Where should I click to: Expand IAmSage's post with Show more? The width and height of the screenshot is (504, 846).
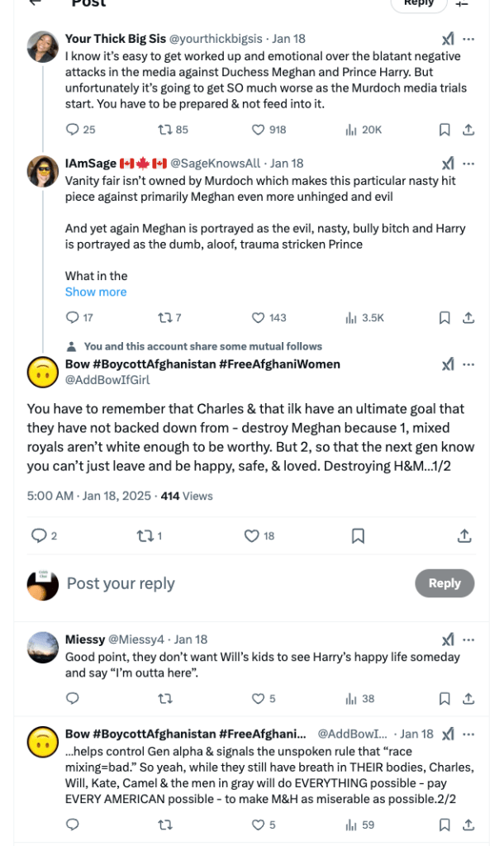pos(96,292)
